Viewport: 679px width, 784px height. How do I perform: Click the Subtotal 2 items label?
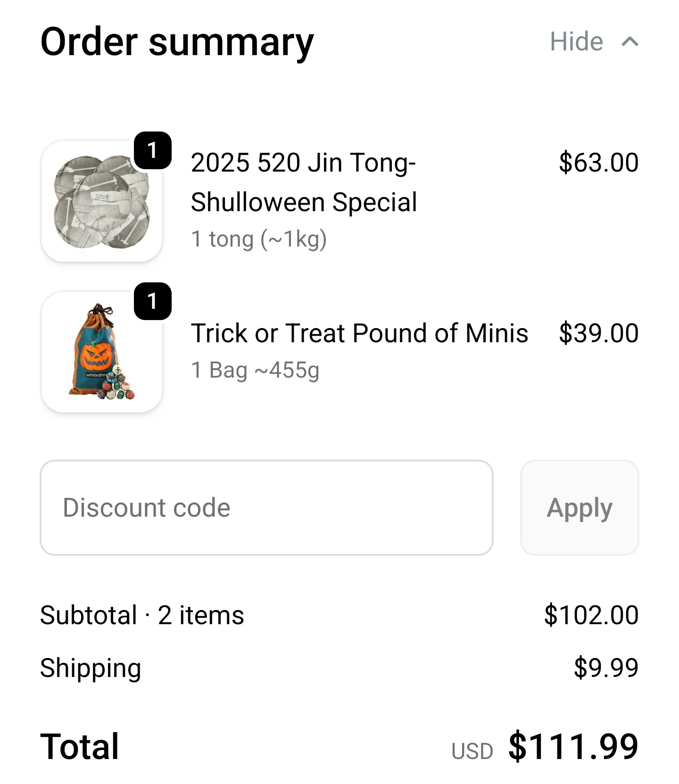point(142,615)
